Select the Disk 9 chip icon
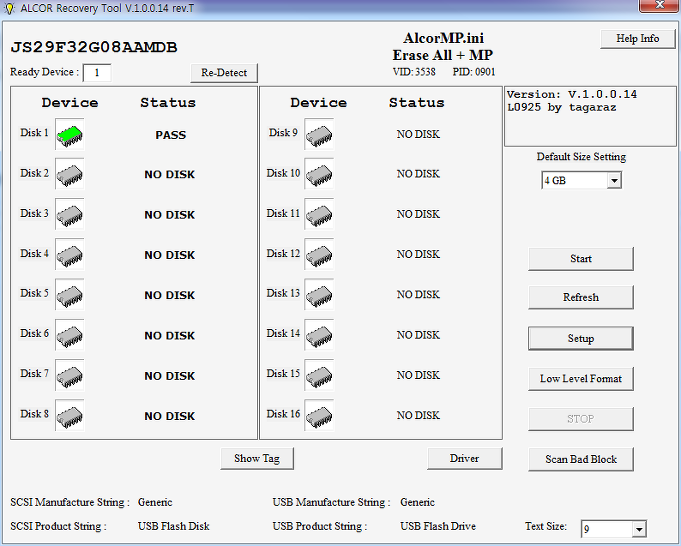The height and width of the screenshot is (546, 681). coord(319,135)
